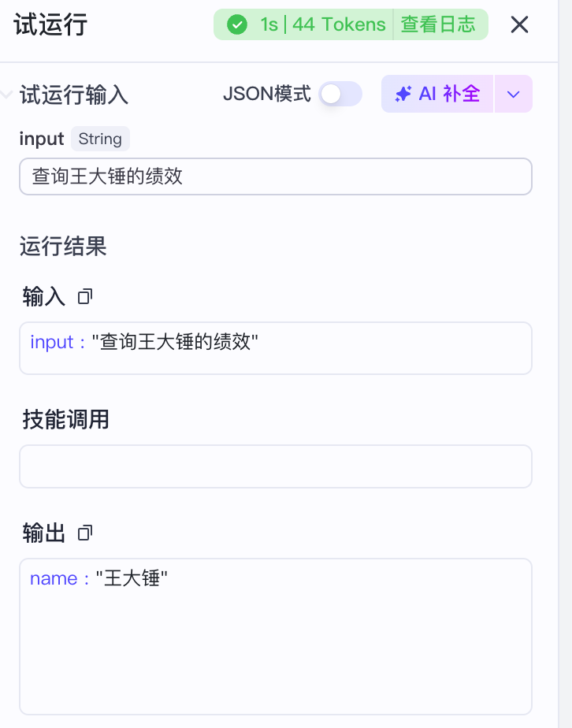Copy the 输入 result content
The image size is (572, 728).
85,297
